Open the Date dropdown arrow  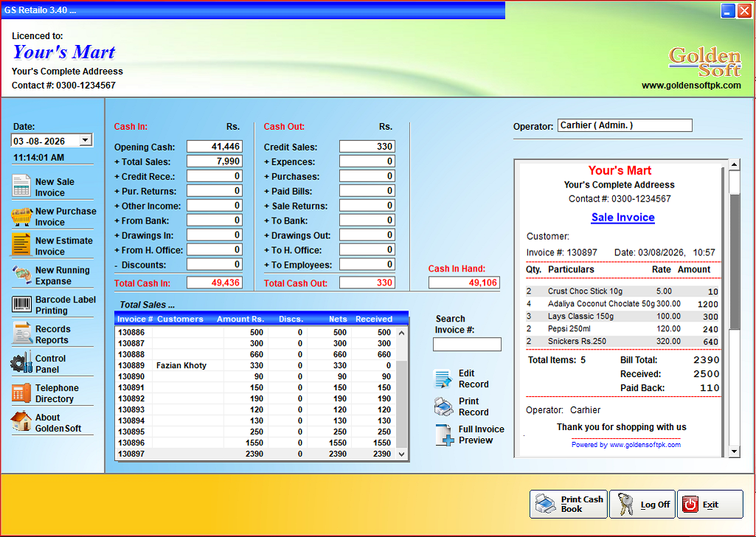[x=86, y=140]
